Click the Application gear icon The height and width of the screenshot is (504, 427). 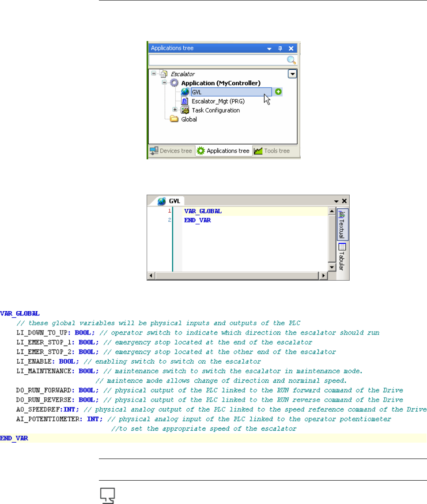174,83
